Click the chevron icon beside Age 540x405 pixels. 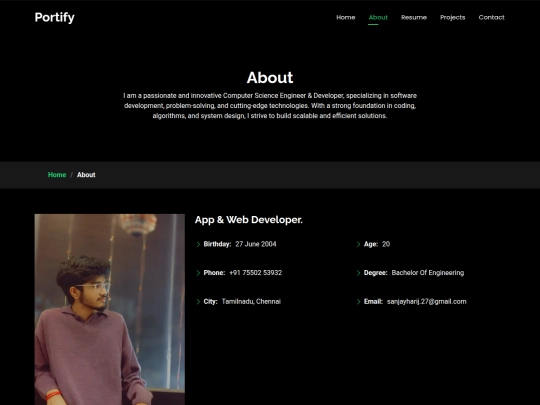(x=358, y=245)
